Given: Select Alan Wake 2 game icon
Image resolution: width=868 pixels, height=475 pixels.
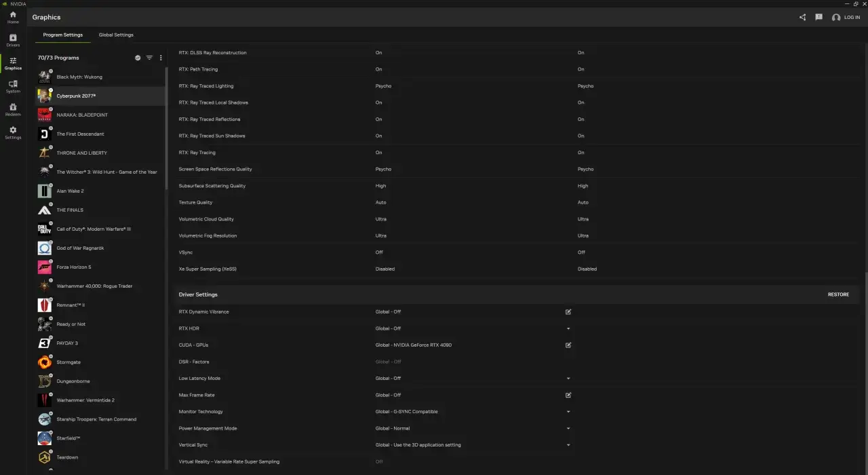Looking at the screenshot, I should 44,191.
